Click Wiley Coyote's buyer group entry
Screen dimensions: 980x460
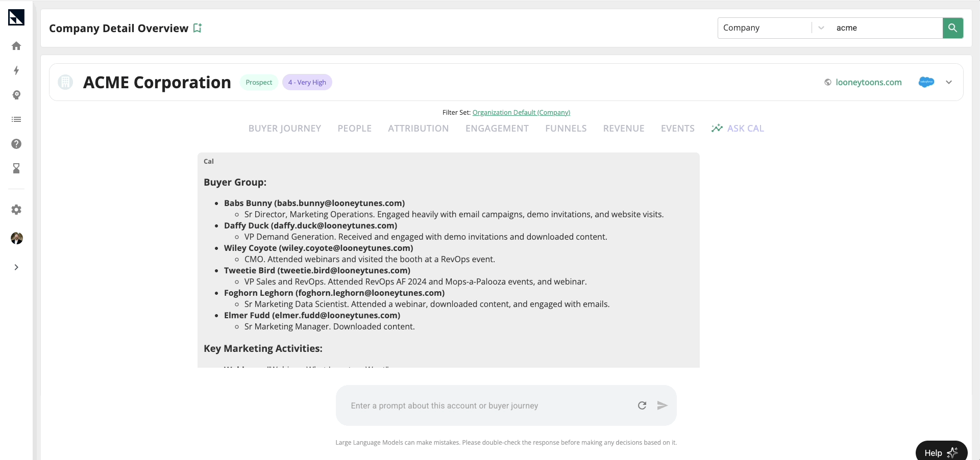[318, 248]
